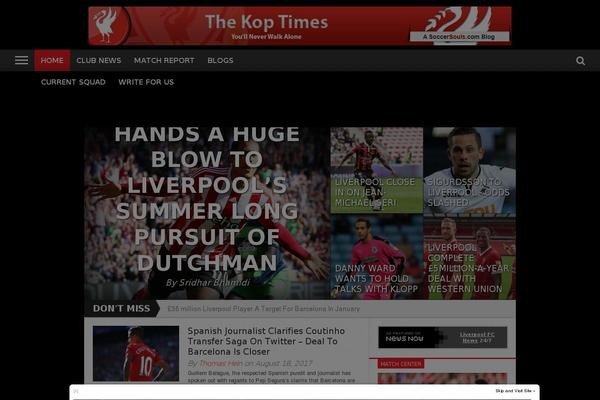Screen dimensions: 600x400
Task: Click author Sridhar Bhamidi byline
Action: (x=208, y=282)
